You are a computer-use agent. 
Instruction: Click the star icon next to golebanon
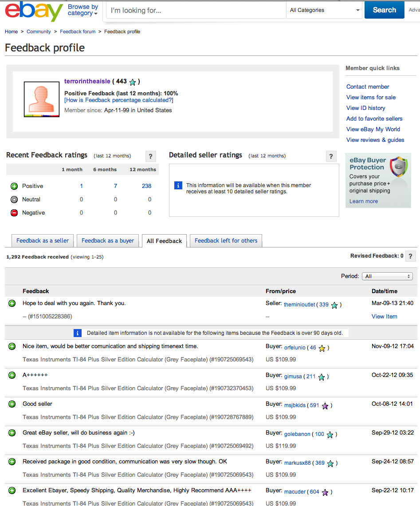[x=330, y=435]
